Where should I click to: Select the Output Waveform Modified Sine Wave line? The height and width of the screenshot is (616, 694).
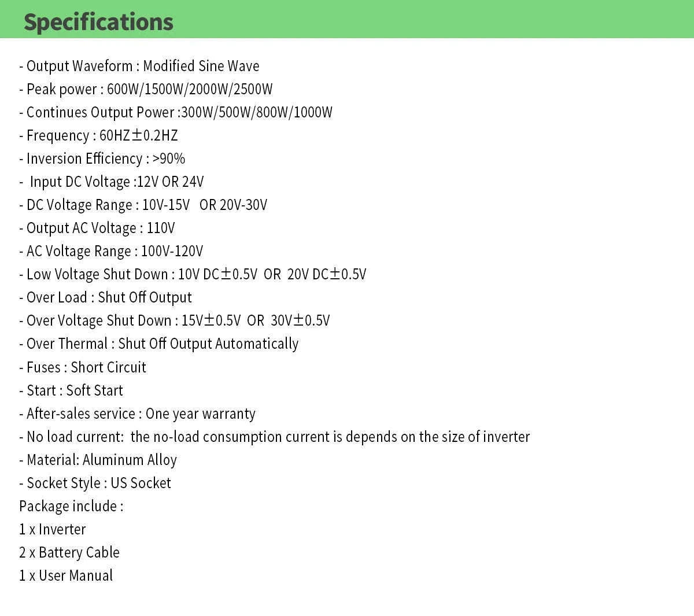tap(139, 66)
